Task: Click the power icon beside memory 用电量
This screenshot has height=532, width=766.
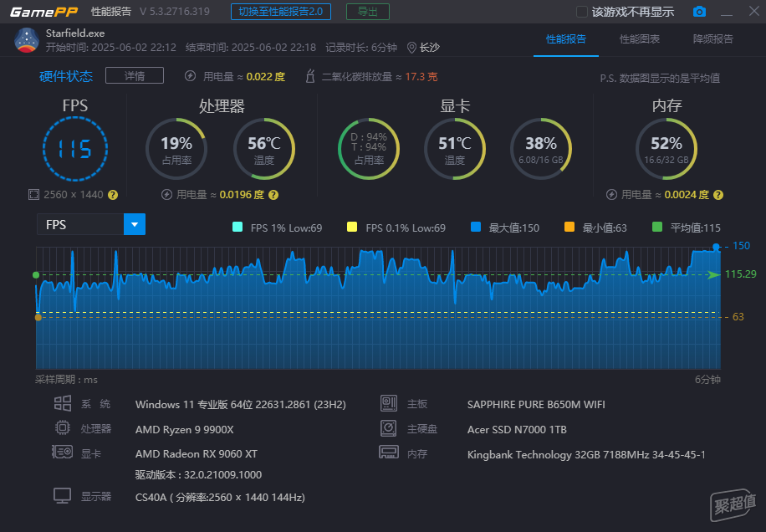Action: pyautogui.click(x=611, y=195)
